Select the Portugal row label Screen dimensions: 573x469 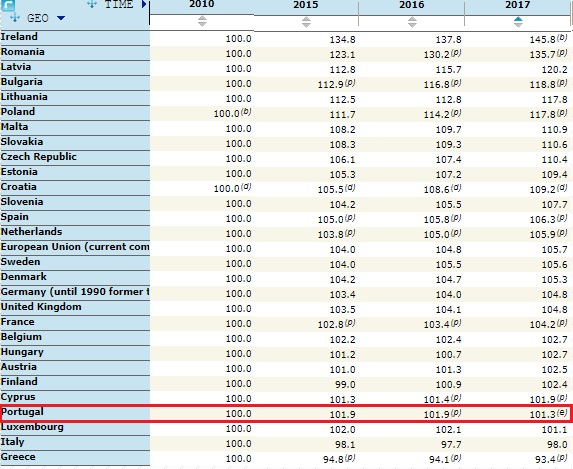(22, 412)
